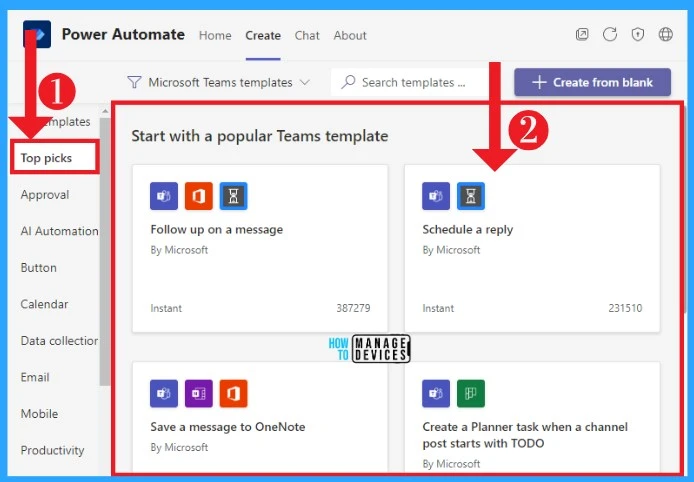This screenshot has width=694, height=482.
Task: Click green Planner icon on Planner task card
Action: (471, 393)
